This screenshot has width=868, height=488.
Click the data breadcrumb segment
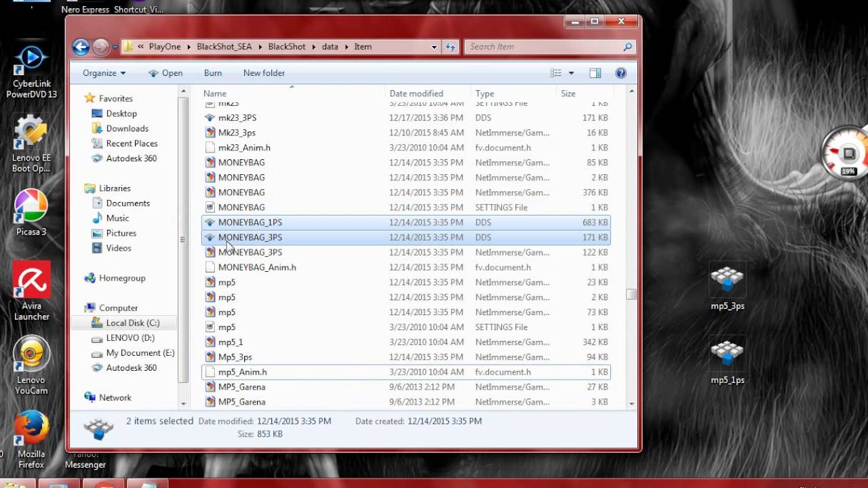coord(330,47)
